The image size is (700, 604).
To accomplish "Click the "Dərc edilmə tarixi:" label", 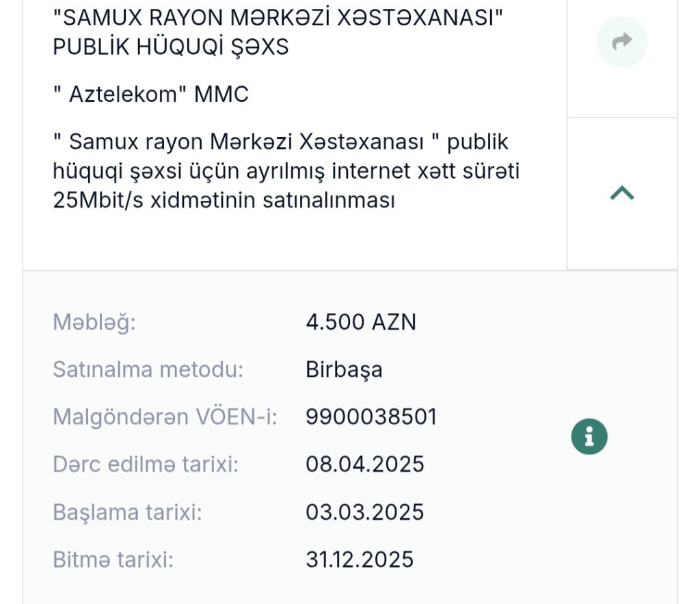I will pos(145,464).
